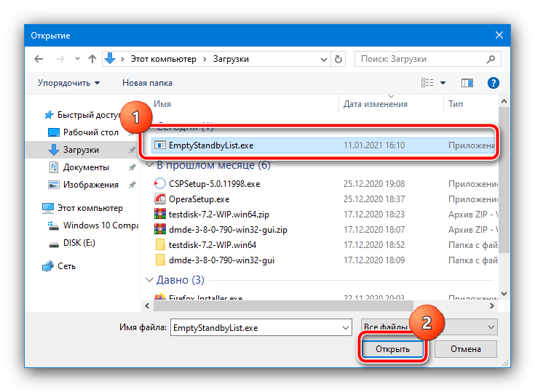
Task: Click the folder icon of dmde-3-8-0-790-win32-gui
Action: coord(159,260)
